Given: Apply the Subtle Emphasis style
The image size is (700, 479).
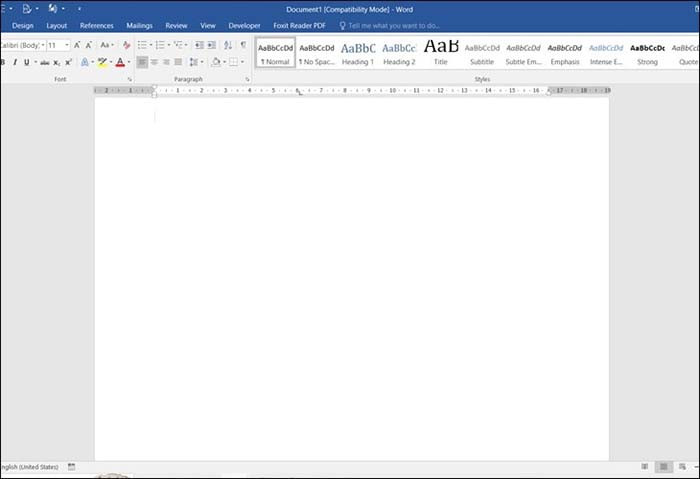Looking at the screenshot, I should pyautogui.click(x=523, y=53).
